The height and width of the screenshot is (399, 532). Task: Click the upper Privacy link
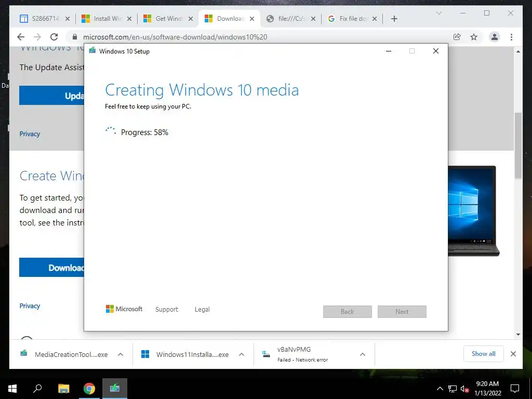click(x=30, y=134)
